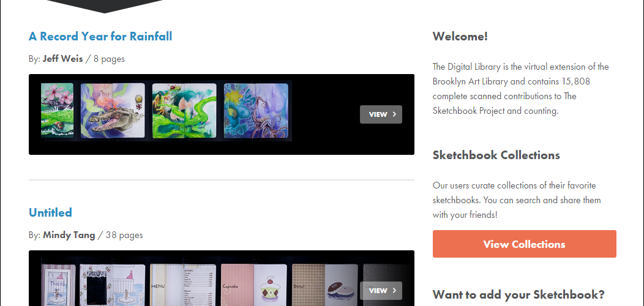Select the octopus artwork thumbnail
The image size is (644, 306).
pos(256,111)
